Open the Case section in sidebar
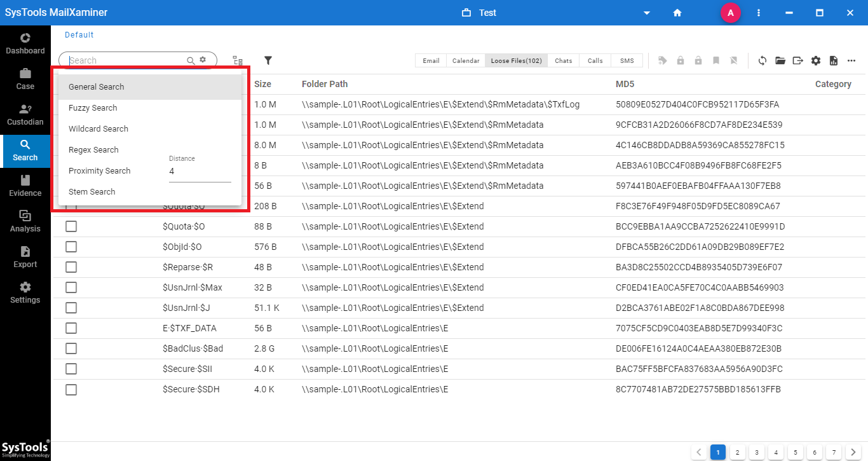The height and width of the screenshot is (461, 868). [x=25, y=79]
